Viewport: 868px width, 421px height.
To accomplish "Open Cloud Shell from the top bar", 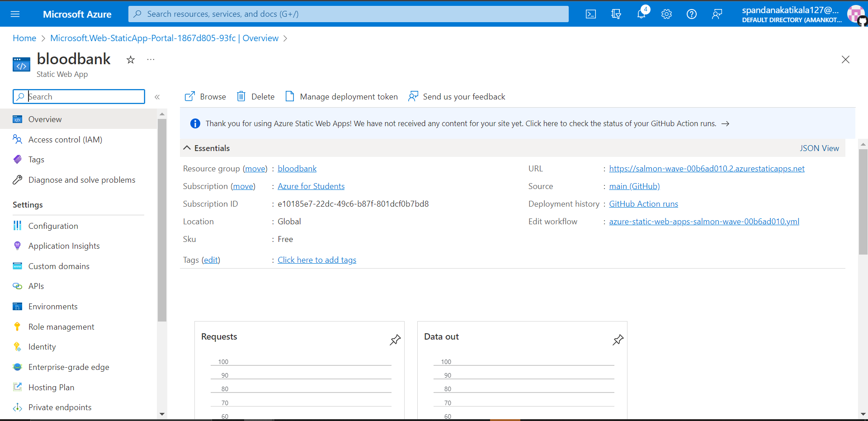I will pos(590,14).
